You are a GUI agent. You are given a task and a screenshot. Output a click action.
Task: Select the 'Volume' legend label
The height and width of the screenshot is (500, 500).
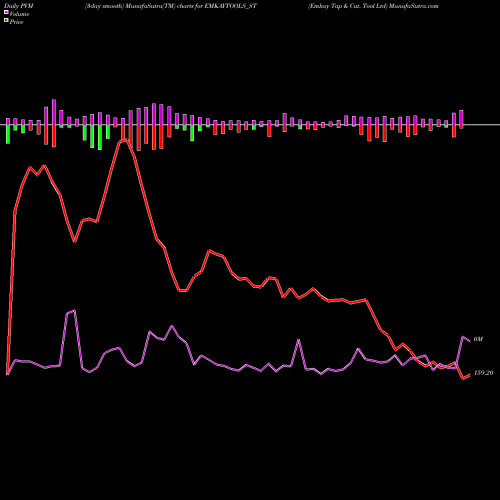(19, 14)
